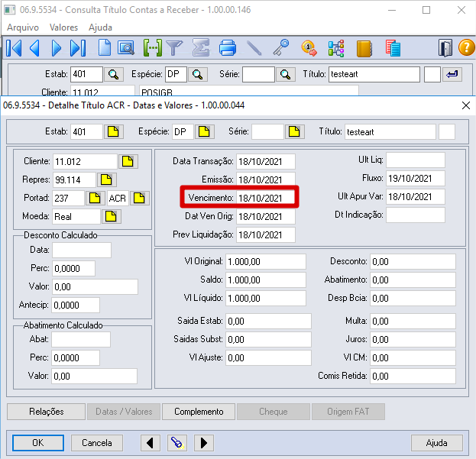
Task: Go to first record in Consulta toolbar
Action: click(x=14, y=48)
